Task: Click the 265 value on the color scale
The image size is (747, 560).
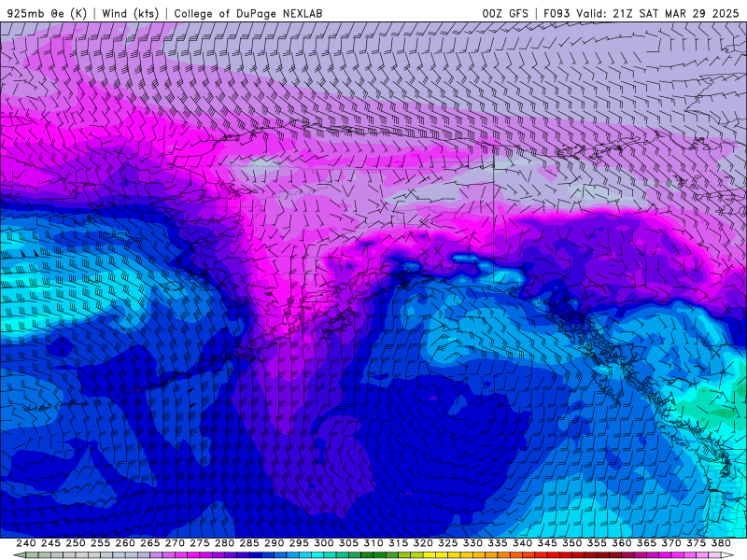Action: [x=149, y=543]
